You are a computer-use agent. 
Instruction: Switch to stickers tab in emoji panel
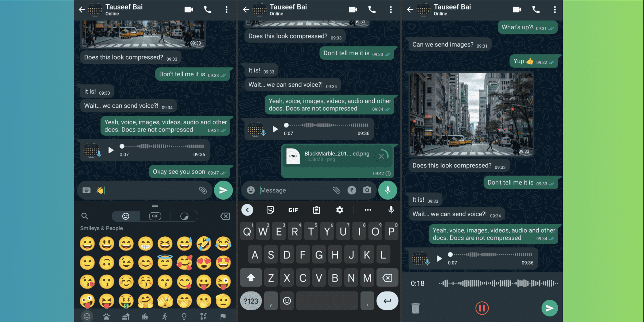[184, 216]
